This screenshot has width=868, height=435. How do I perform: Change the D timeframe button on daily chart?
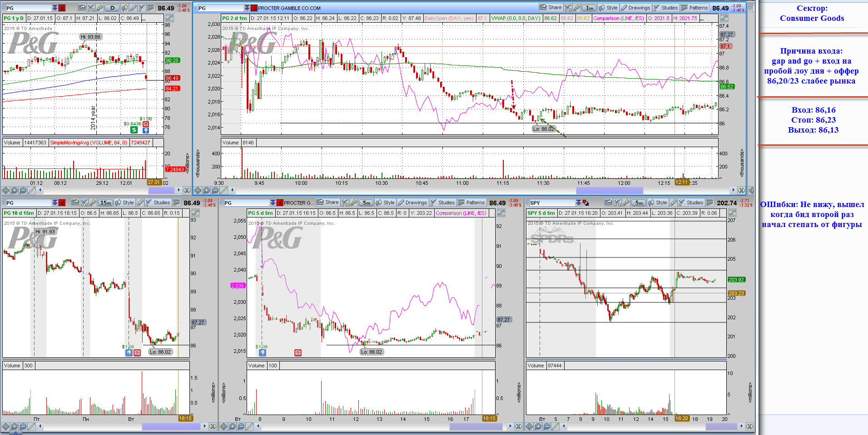112,8
